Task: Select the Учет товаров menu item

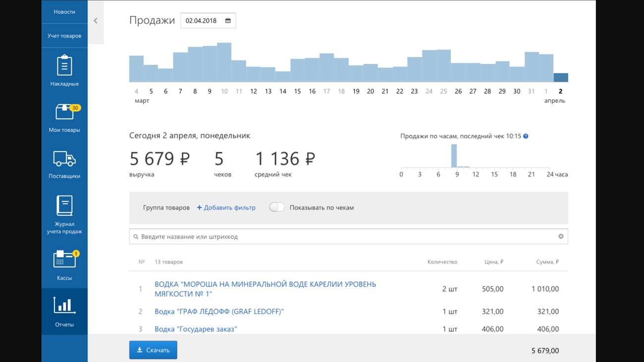Action: 64,36
